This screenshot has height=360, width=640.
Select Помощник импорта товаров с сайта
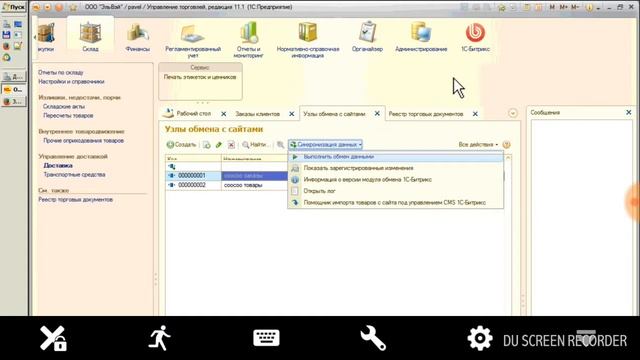click(x=396, y=202)
